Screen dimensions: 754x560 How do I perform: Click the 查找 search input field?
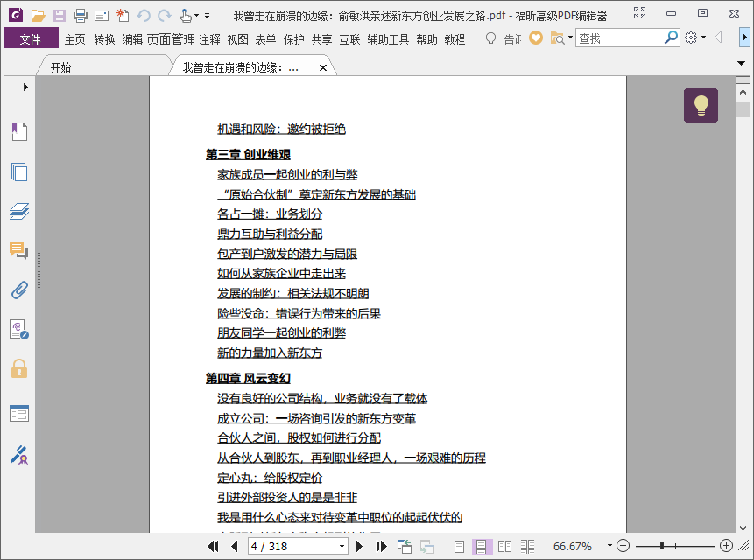pyautogui.click(x=619, y=38)
